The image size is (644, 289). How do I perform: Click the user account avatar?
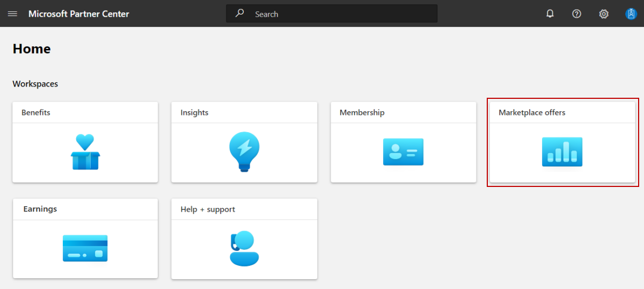click(631, 14)
